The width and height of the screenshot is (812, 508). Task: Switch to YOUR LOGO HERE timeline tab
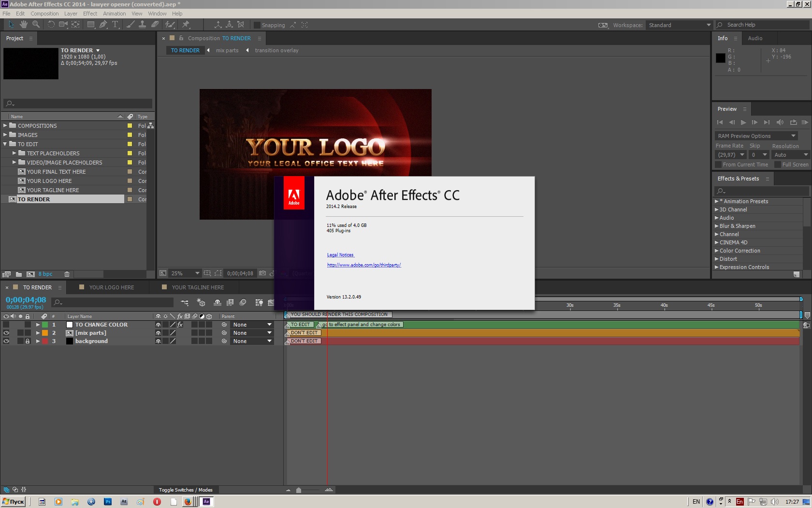click(111, 287)
